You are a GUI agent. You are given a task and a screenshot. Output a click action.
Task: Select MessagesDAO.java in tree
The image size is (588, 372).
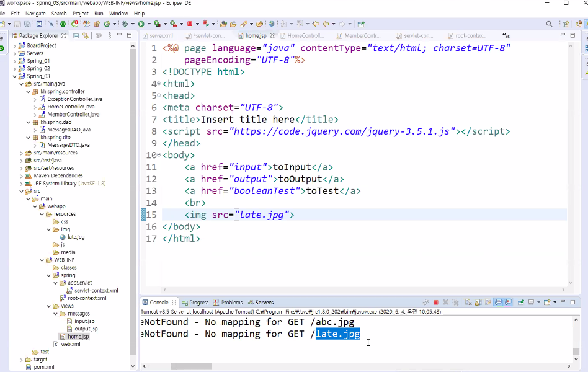point(69,130)
